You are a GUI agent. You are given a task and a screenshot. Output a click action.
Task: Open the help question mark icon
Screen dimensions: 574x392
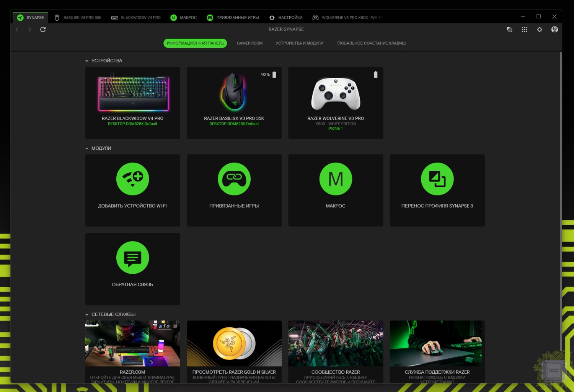tap(554, 29)
